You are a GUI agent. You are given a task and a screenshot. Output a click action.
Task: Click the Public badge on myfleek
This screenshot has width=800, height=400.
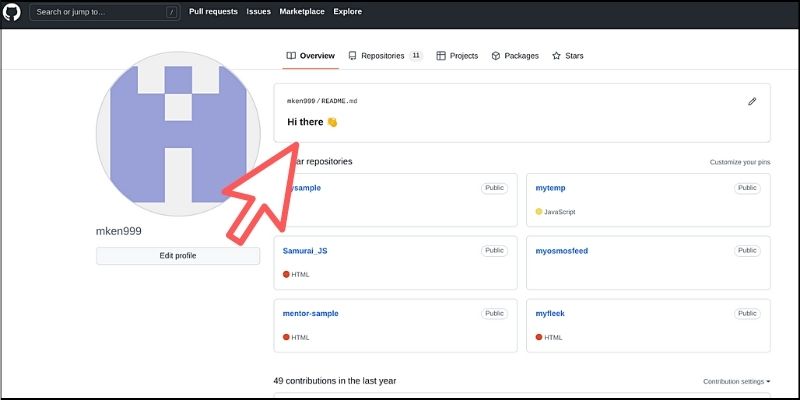747,314
